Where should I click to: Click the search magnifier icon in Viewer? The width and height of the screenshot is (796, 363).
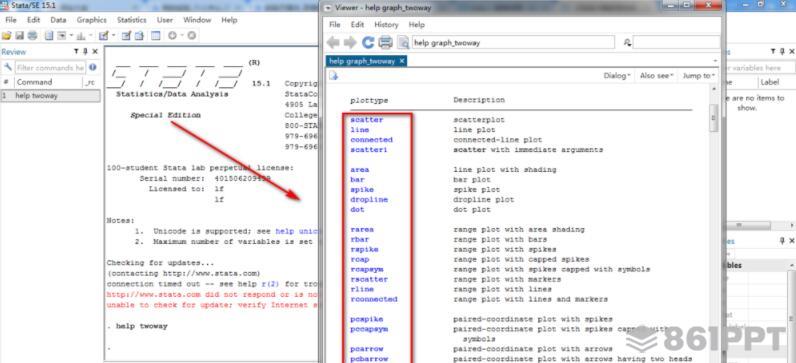(627, 43)
